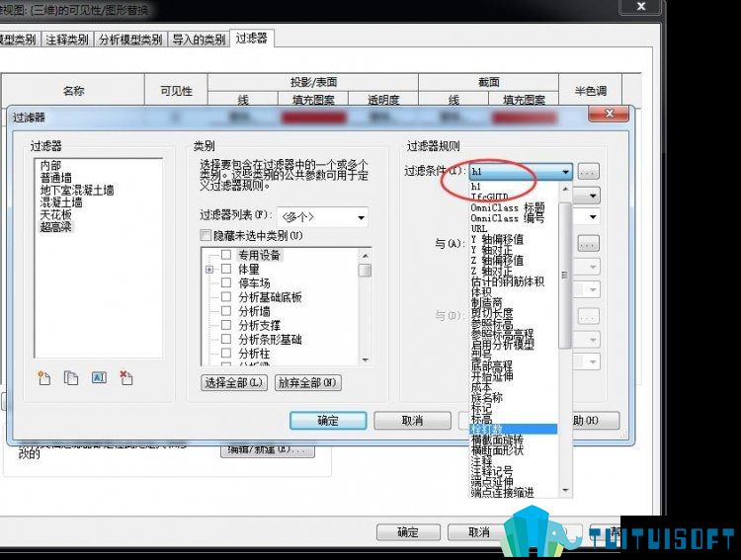Open the 过滤条件 h1 combo box
This screenshot has width=741, height=560.
click(521, 172)
